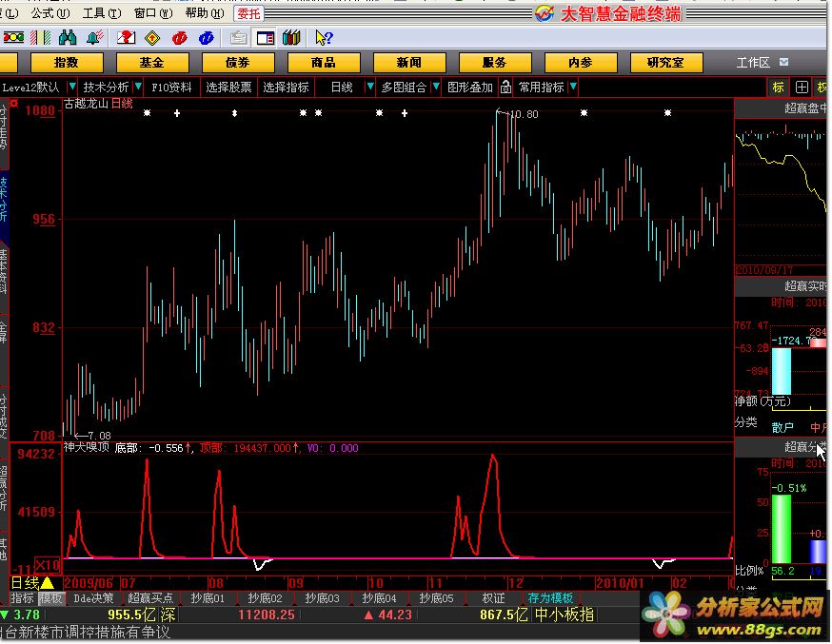This screenshot has height=644, width=832.
Task: Select the 超赢买点 template tab
Action: 150,598
